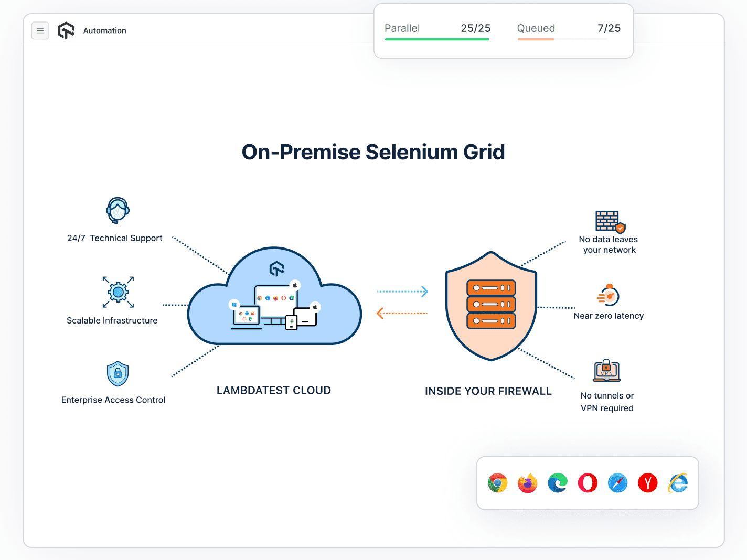Click the server shield illustration

pos(491,306)
